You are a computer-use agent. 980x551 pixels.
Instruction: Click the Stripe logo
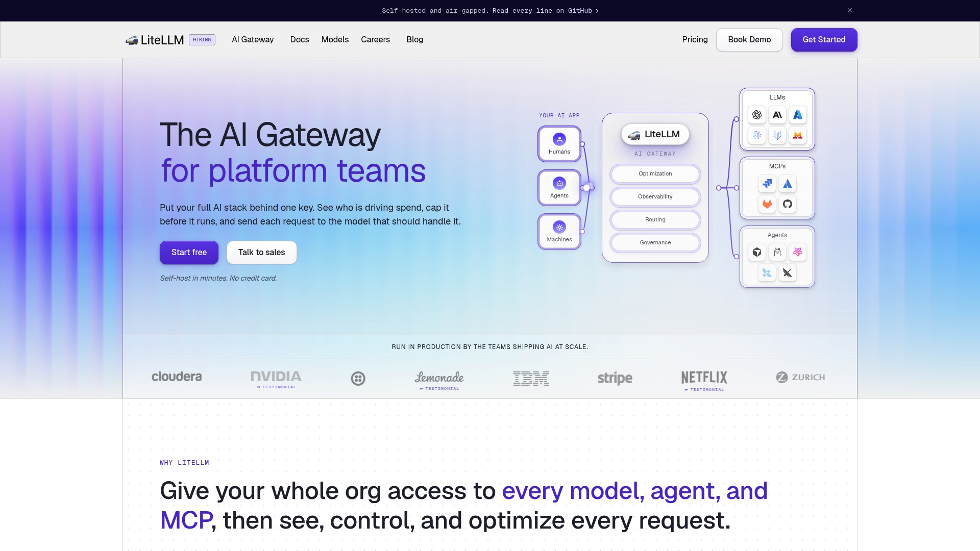[x=615, y=378]
